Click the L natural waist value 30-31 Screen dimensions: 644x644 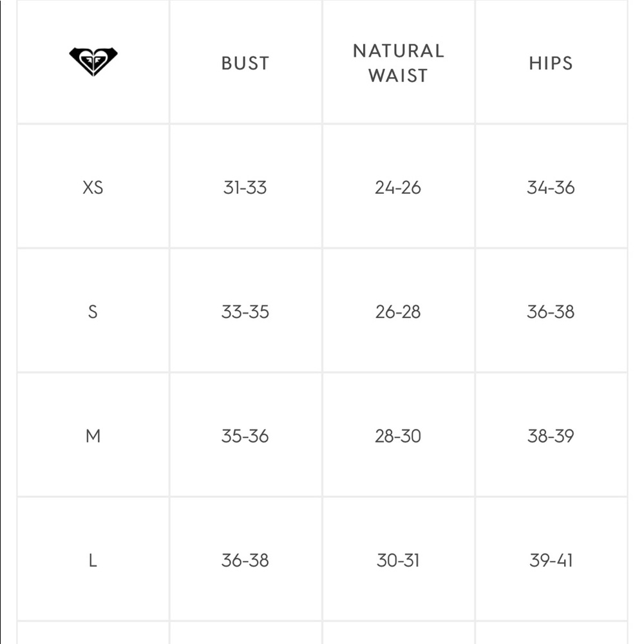pos(398,560)
